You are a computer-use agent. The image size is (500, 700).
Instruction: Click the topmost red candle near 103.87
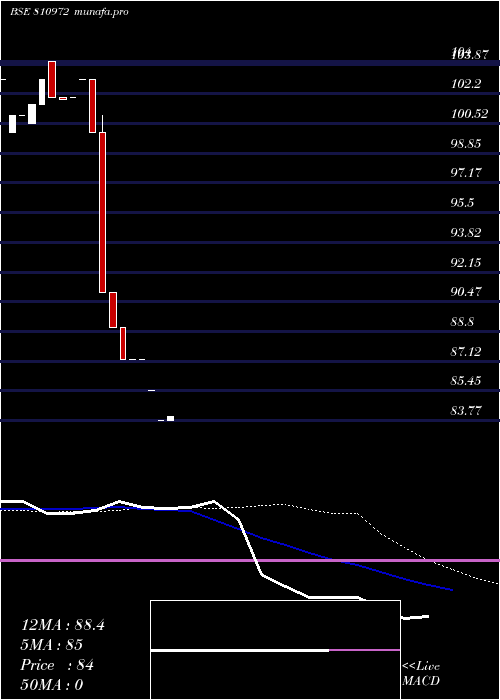tap(52, 79)
